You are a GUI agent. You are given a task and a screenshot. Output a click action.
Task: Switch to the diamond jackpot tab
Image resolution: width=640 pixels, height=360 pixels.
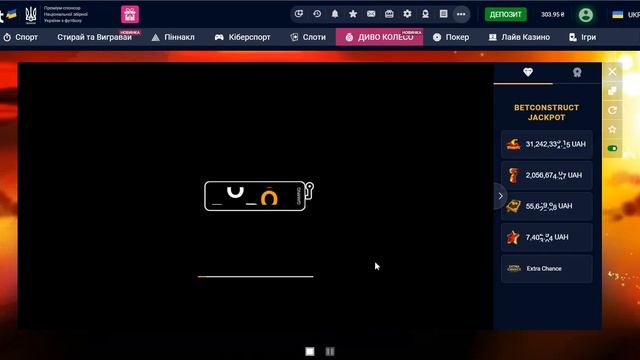pos(528,73)
